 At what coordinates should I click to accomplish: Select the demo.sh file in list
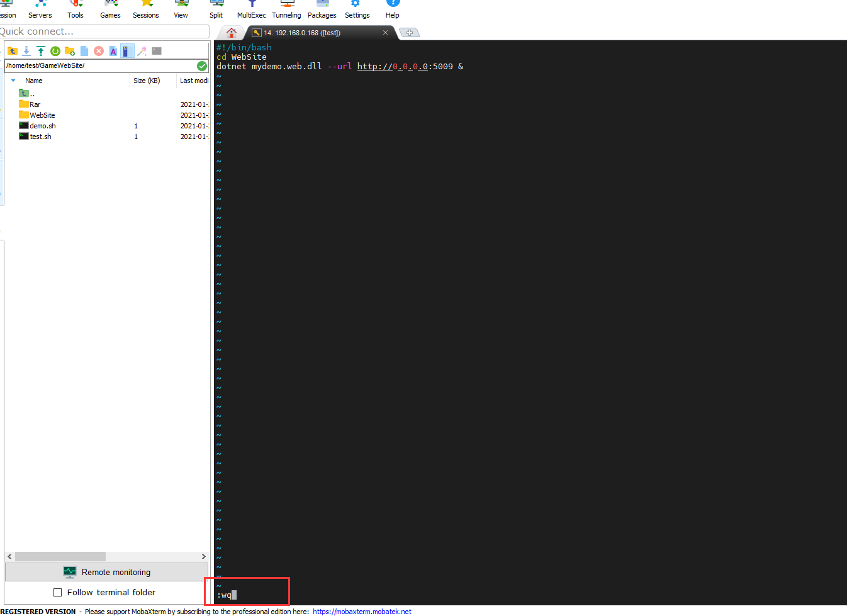pos(43,126)
